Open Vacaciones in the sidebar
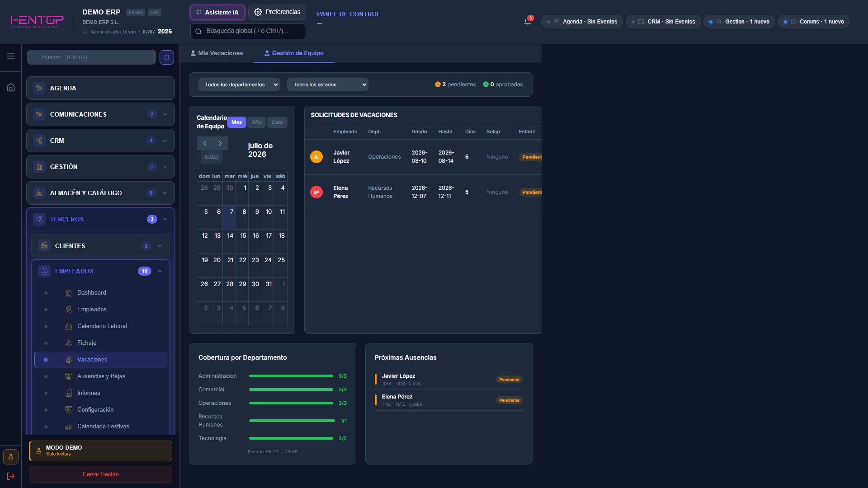The height and width of the screenshot is (488, 868). 101,360
